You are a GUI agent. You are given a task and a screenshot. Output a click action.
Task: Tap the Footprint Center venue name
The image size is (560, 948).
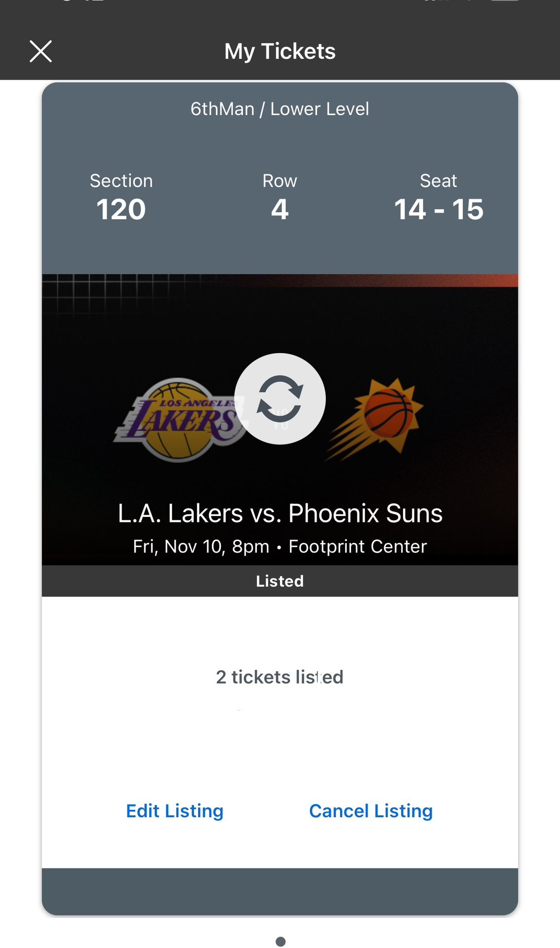click(x=358, y=547)
